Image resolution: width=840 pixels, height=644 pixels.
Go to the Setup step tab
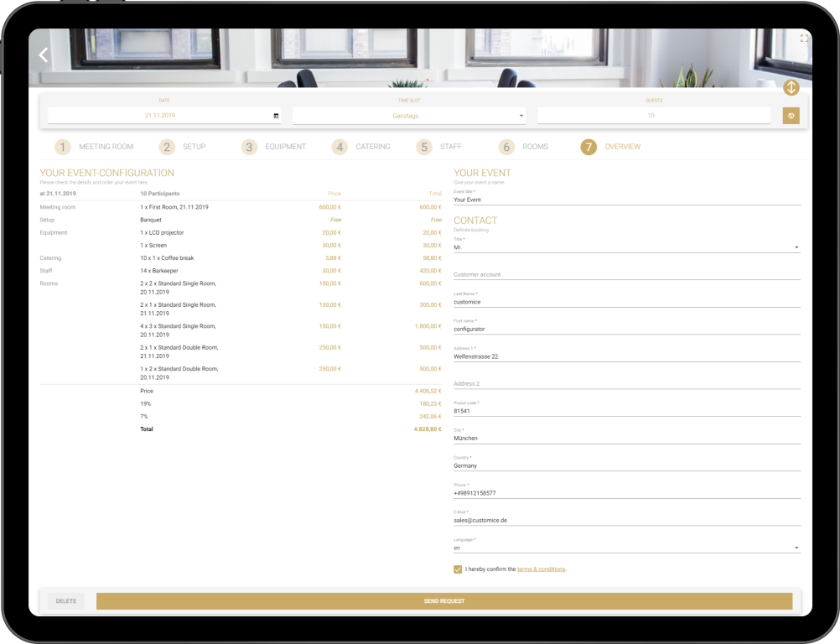click(193, 147)
